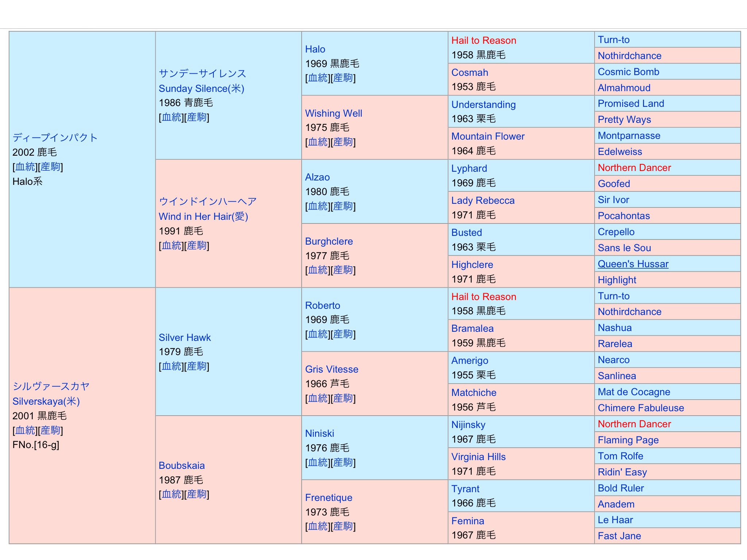Open the Silver Hawk horse page
Screen dimensions: 747x560
click(x=184, y=338)
